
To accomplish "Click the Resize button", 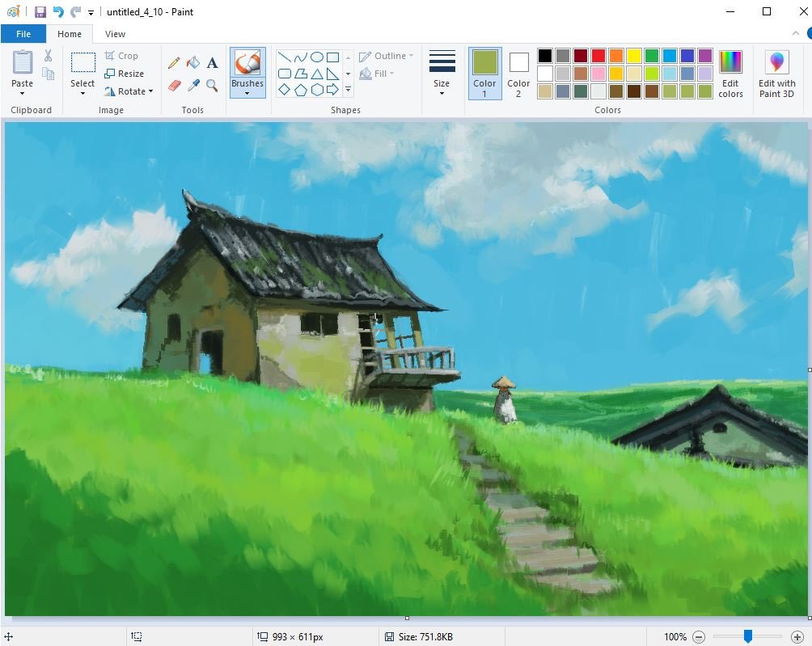I will 125,74.
